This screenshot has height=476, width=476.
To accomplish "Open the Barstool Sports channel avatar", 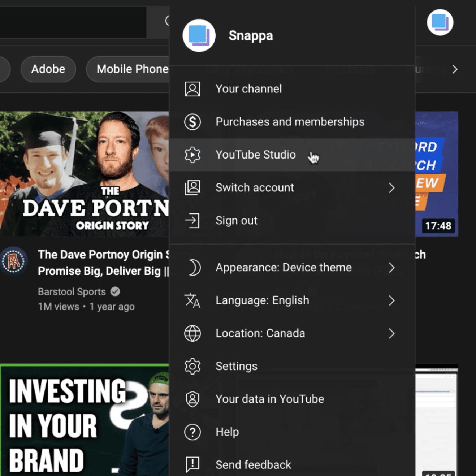I will 14,261.
